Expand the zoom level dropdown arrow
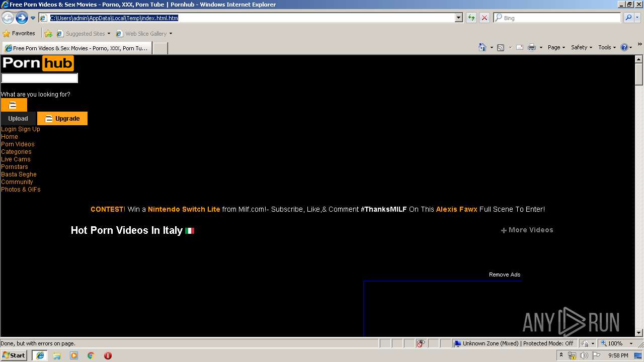This screenshot has height=362, width=644. [x=631, y=343]
